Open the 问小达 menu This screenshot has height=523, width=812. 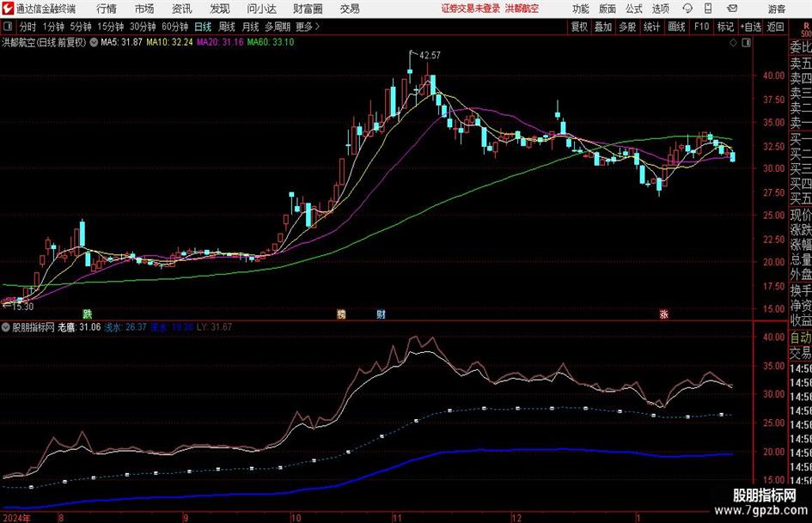261,9
